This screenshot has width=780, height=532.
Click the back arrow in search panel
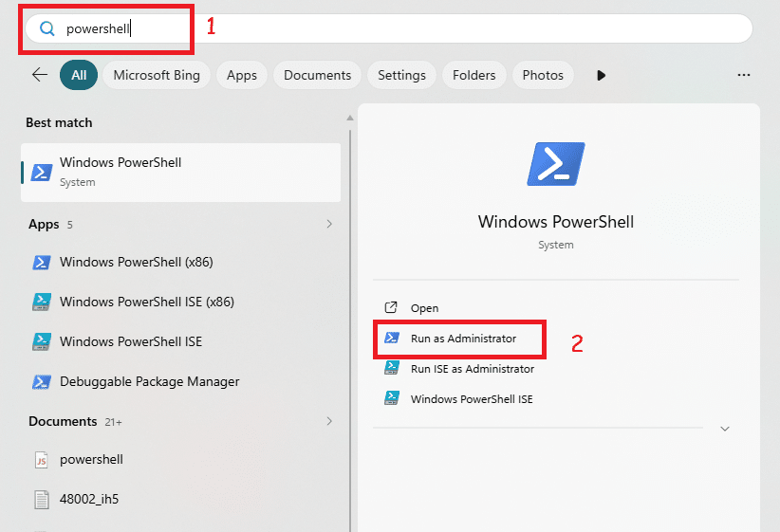[x=40, y=75]
